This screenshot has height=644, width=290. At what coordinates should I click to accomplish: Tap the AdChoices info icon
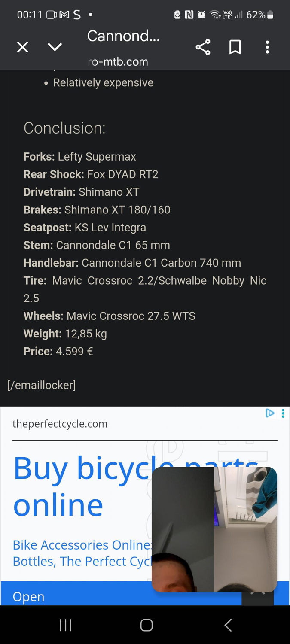(x=270, y=413)
